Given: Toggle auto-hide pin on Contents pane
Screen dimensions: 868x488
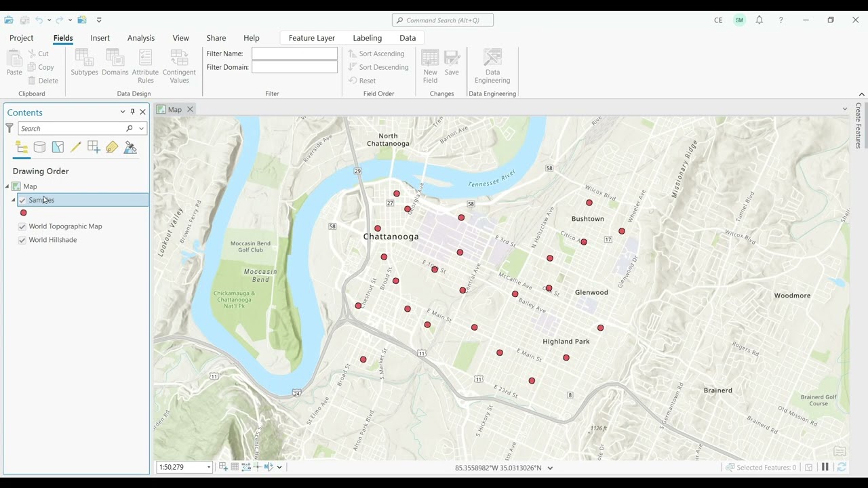Looking at the screenshot, I should pyautogui.click(x=132, y=112).
